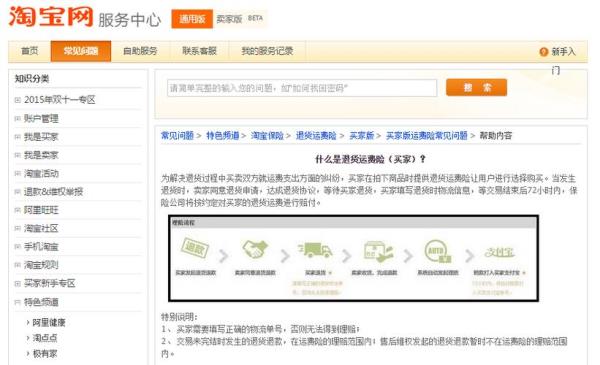Screen dimensions: 600x365
Task: Expand the 淘宝规则 category
Action: tap(17, 265)
